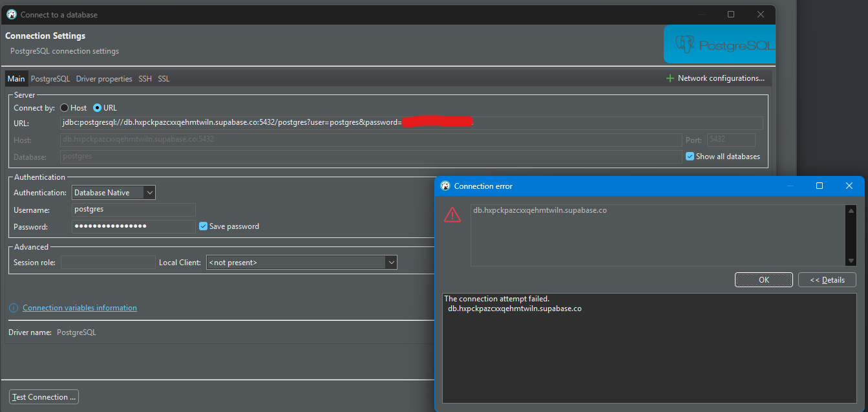868x412 pixels.
Task: Select the Host radio button
Action: [x=64, y=108]
